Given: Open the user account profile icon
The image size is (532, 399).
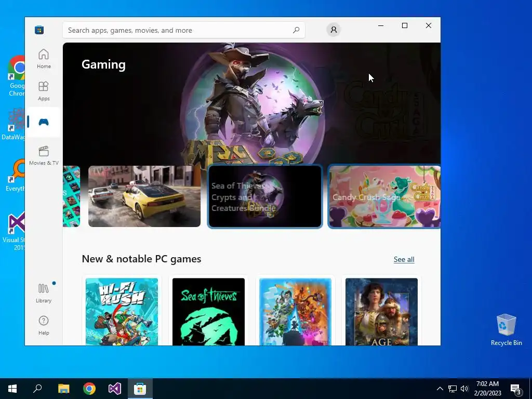Looking at the screenshot, I should (334, 30).
